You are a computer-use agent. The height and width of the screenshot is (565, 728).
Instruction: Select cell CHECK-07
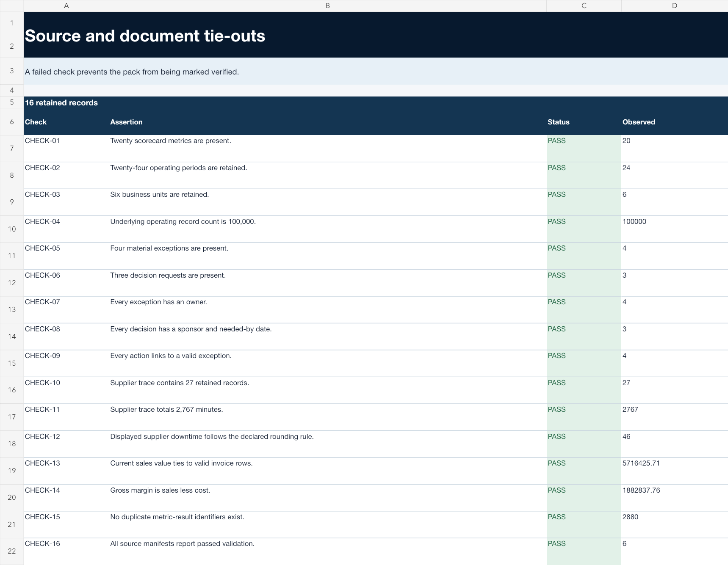66,310
